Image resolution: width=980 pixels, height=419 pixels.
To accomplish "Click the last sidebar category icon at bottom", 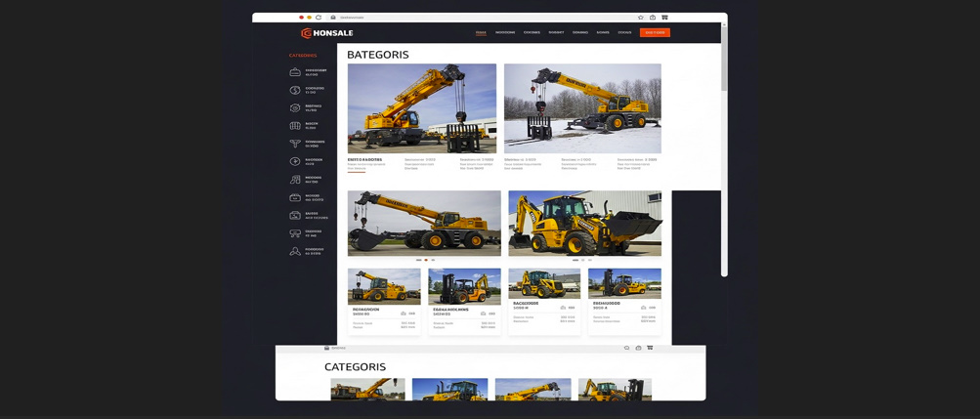I will 295,251.
